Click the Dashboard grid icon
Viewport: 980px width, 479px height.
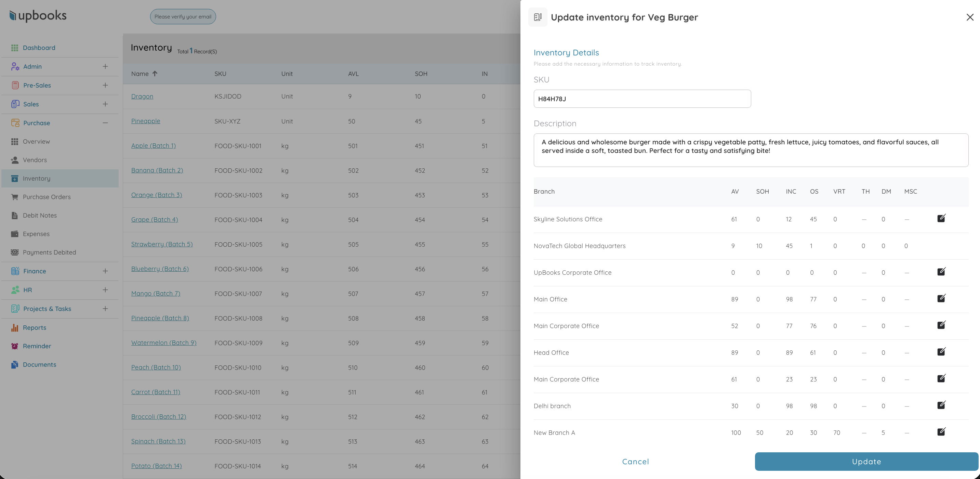click(x=14, y=48)
